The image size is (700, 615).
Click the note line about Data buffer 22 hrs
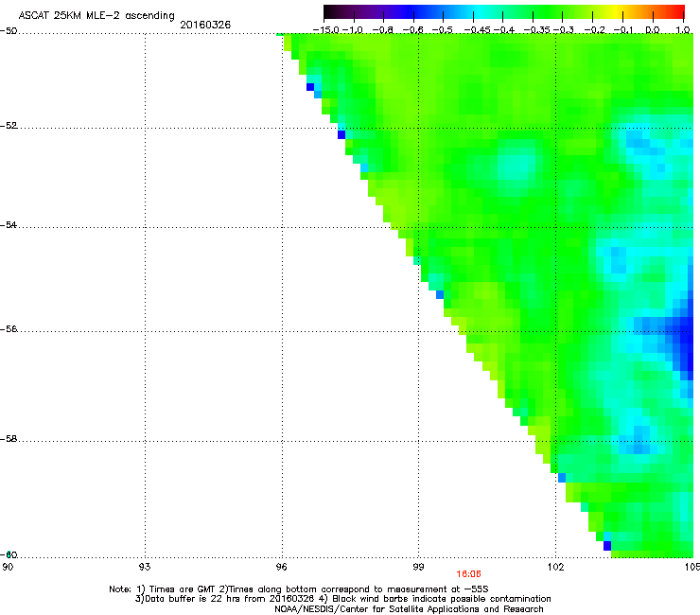(x=342, y=599)
